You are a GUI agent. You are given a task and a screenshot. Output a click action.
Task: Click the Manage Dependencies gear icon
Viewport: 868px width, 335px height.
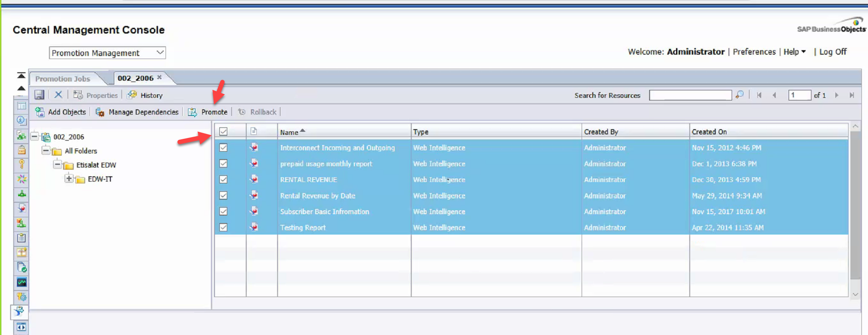click(100, 112)
